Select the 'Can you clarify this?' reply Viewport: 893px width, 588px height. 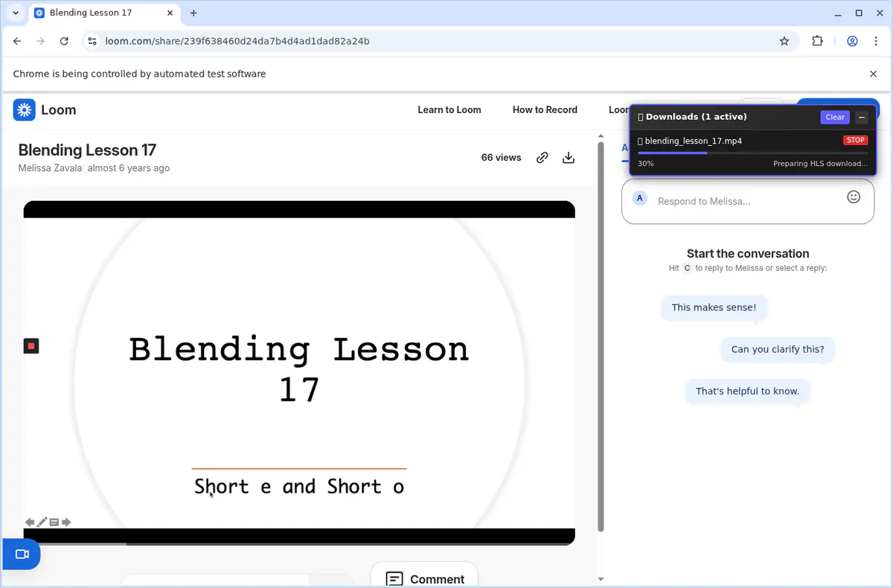(x=778, y=349)
